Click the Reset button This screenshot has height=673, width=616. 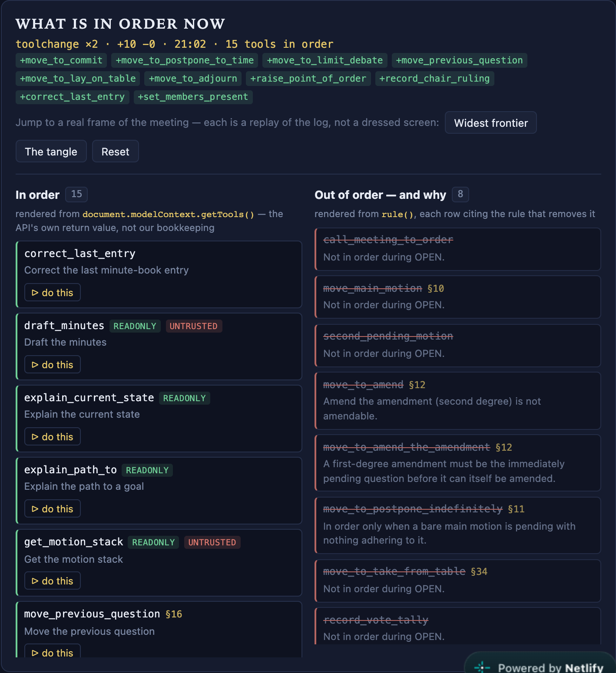(116, 152)
